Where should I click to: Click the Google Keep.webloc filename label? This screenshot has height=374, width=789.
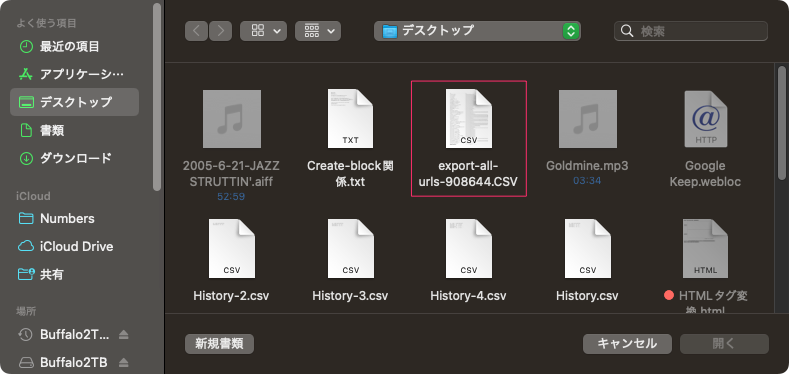click(x=705, y=174)
